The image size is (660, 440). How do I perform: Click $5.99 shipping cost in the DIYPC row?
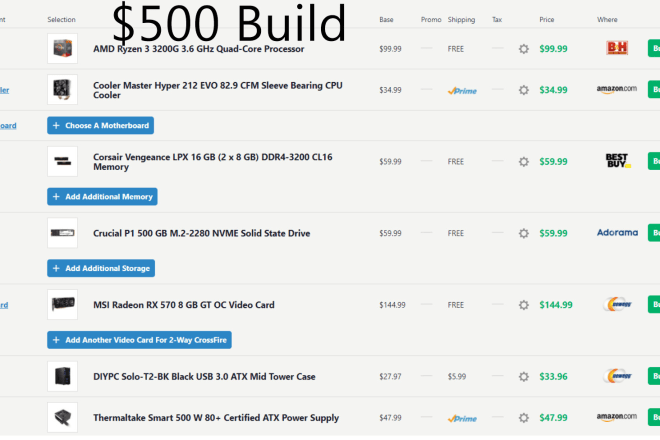457,376
